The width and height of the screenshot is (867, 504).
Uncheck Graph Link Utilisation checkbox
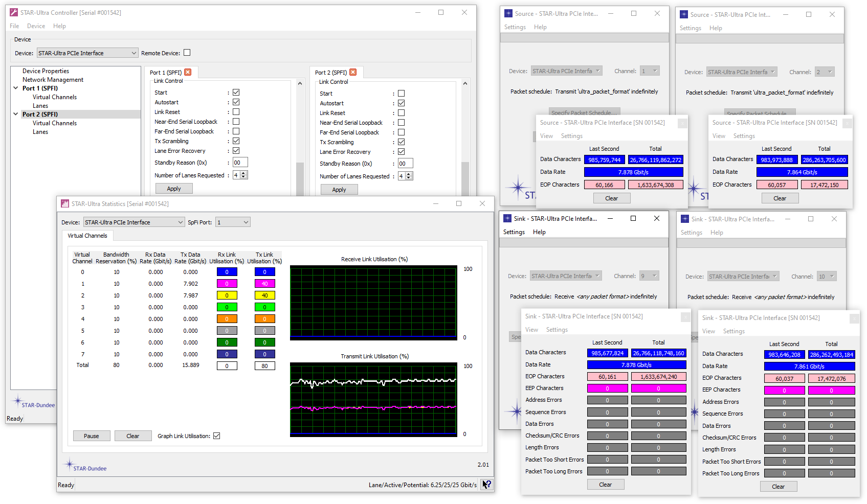click(x=217, y=436)
